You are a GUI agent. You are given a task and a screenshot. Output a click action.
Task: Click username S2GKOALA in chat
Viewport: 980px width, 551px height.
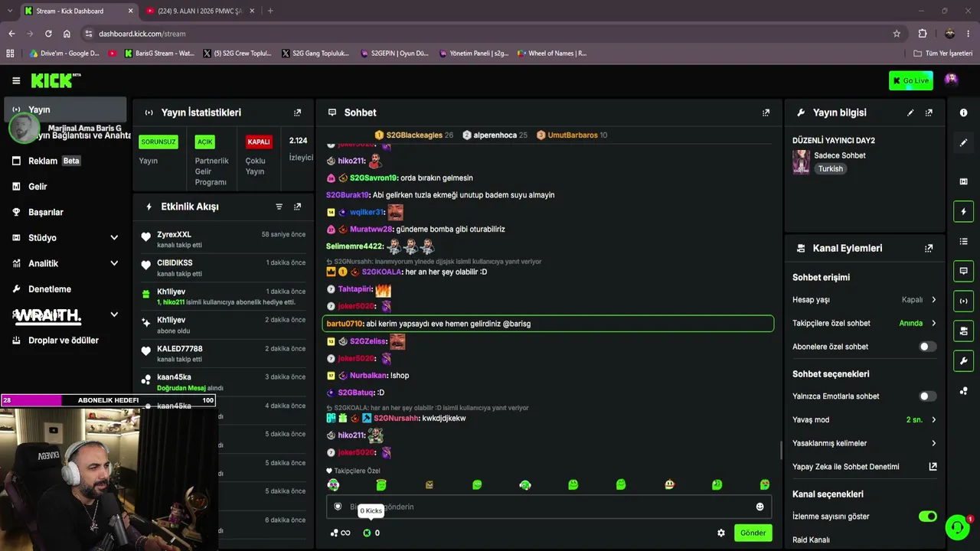(x=381, y=272)
